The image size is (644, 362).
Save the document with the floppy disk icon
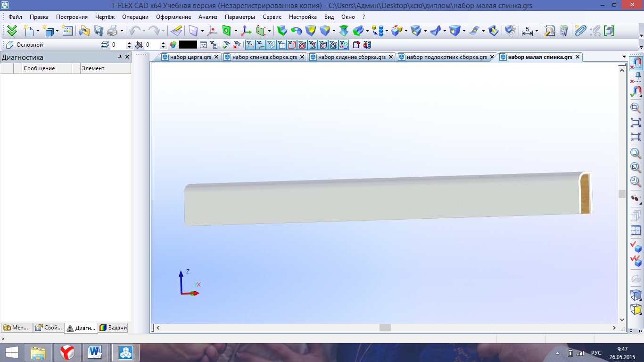click(98, 31)
